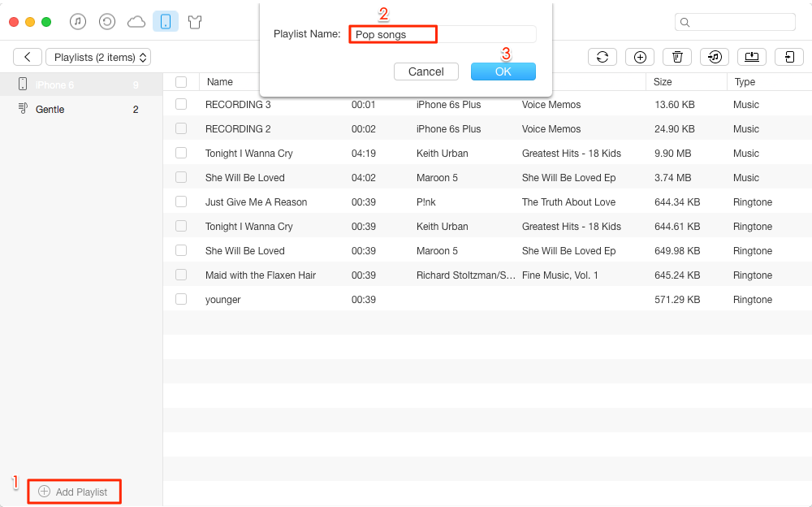
Task: Select the RECORDING 2 track name
Action: pyautogui.click(x=238, y=129)
